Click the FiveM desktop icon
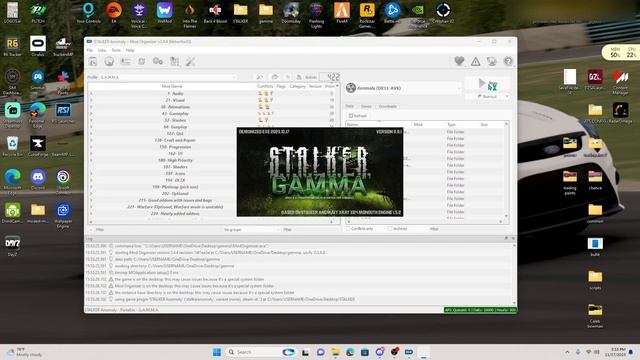The height and width of the screenshot is (360, 640). click(x=342, y=13)
